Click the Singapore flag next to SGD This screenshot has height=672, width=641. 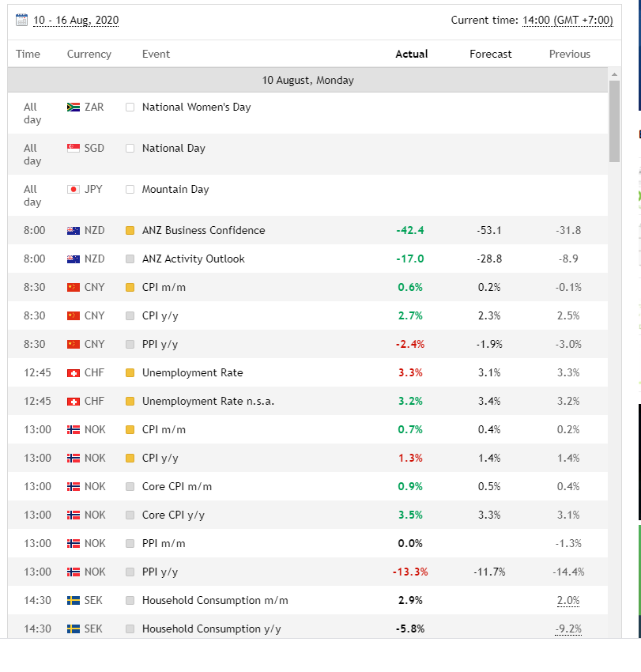pyautogui.click(x=74, y=148)
